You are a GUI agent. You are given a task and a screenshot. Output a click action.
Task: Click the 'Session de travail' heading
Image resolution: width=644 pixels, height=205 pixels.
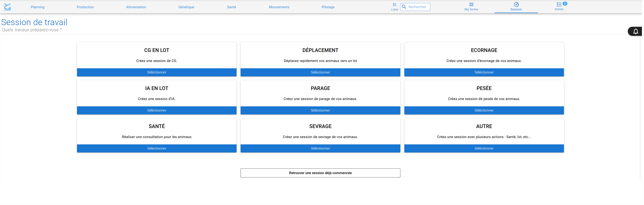34,22
